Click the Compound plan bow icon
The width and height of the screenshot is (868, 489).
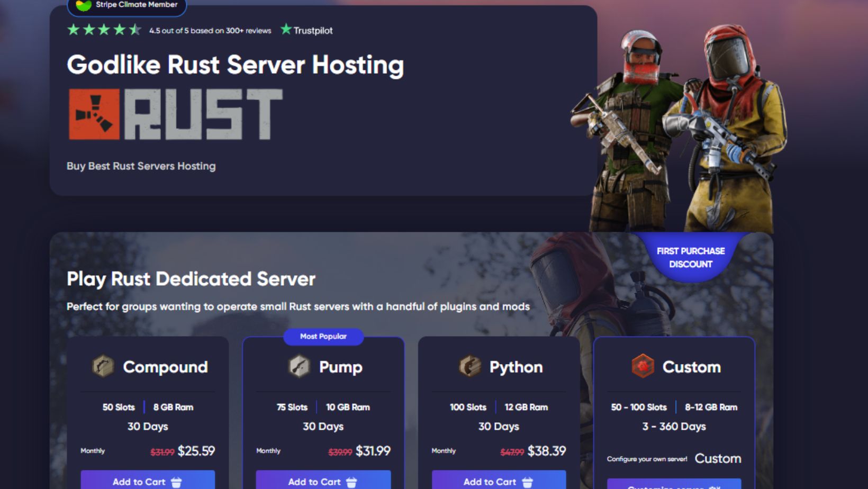pyautogui.click(x=103, y=366)
